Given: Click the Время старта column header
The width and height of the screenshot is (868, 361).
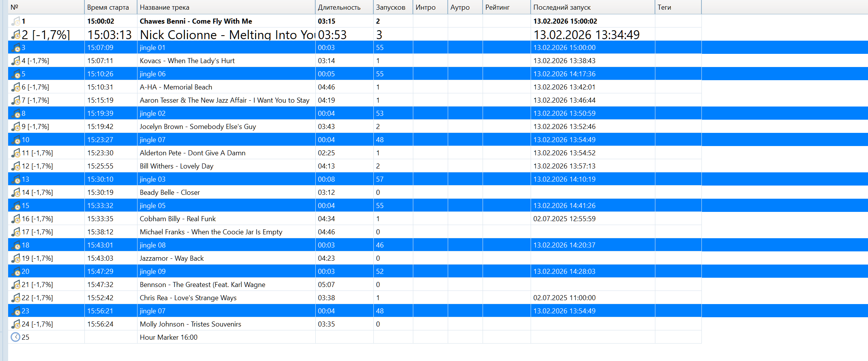Looking at the screenshot, I should tap(108, 7).
